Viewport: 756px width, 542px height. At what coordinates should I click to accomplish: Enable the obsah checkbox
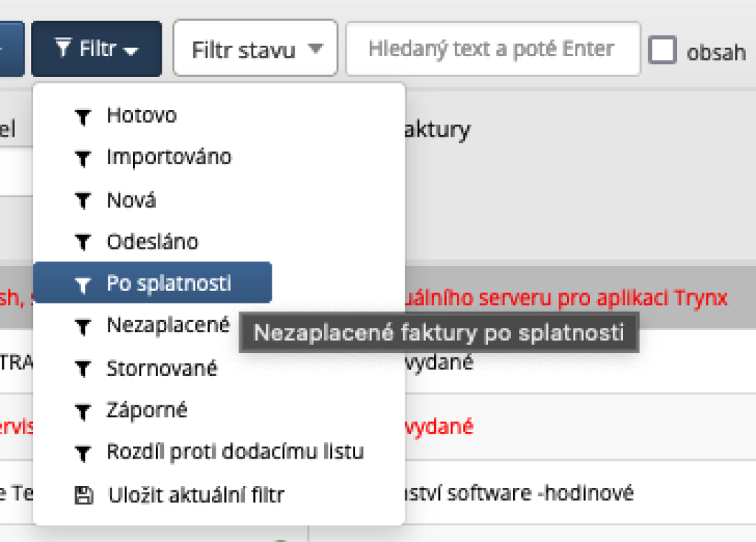pos(662,50)
